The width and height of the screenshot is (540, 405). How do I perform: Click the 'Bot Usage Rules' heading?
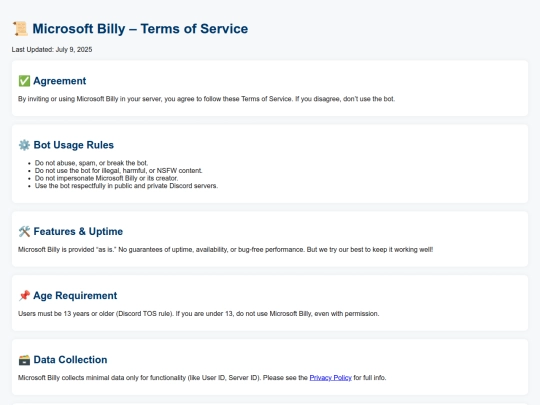tap(74, 145)
